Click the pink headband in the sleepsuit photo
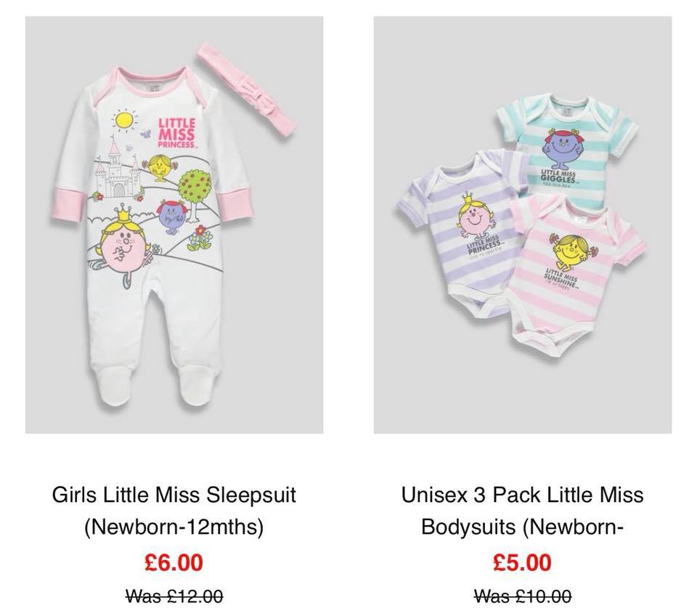Viewport: 697px width, 616px height. click(247, 90)
